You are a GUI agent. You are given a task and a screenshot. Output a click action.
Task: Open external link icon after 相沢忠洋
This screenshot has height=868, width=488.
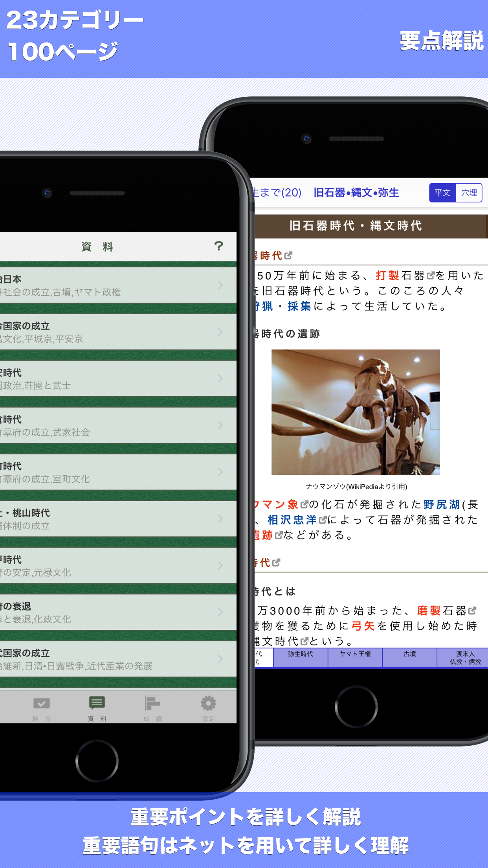click(x=323, y=520)
